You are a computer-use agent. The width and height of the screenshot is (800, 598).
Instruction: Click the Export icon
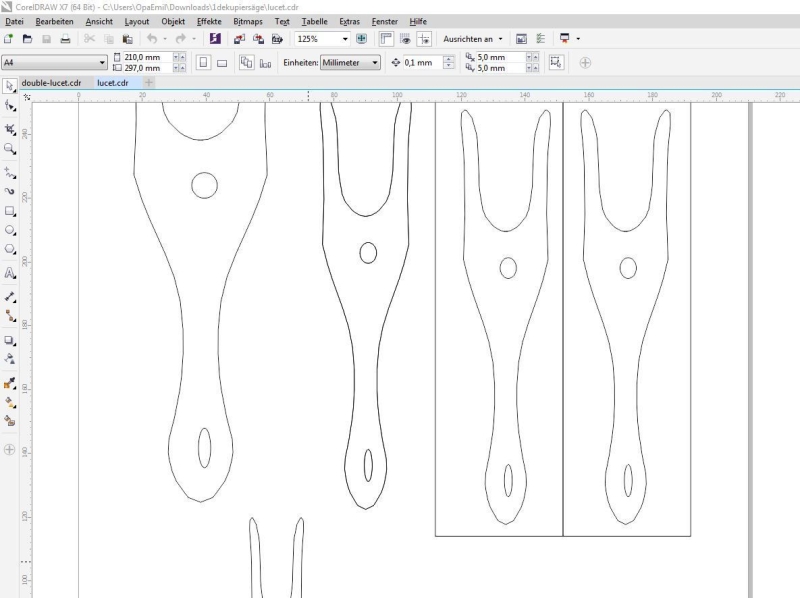258,39
